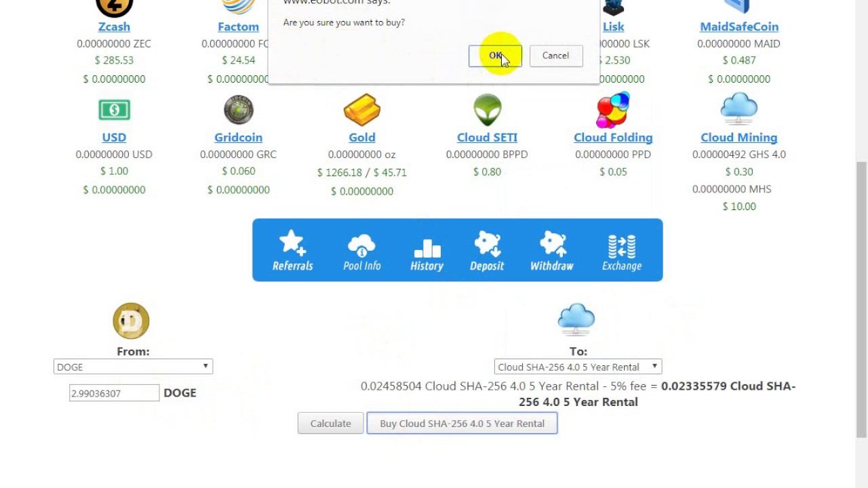Open the MaidSafeCoin link
The height and width of the screenshot is (488, 868).
pos(739,26)
